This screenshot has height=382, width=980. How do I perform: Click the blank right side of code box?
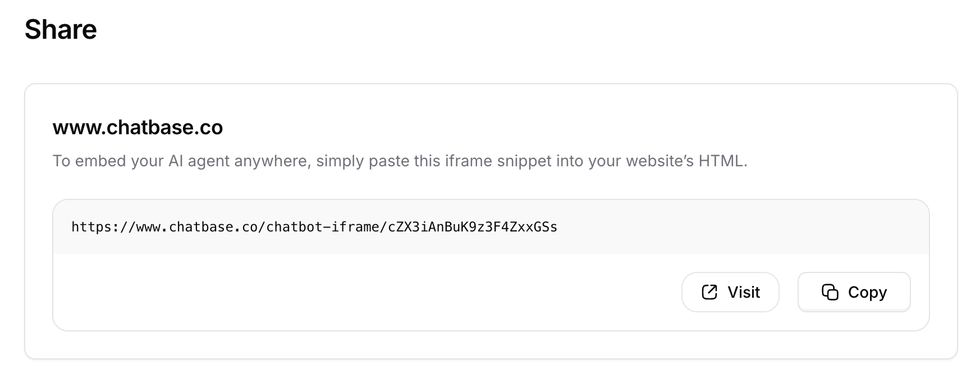click(741, 227)
